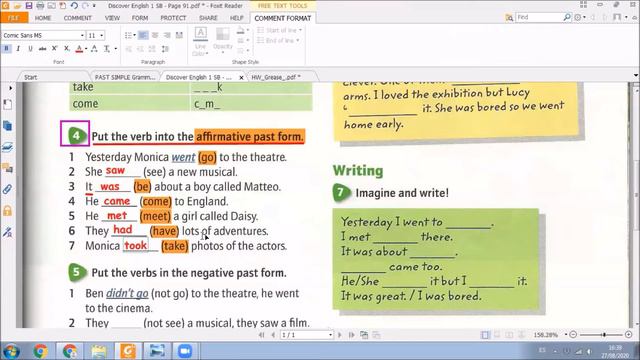Click the line spacing icon in Paragraph
640x360 pixels.
165,49
